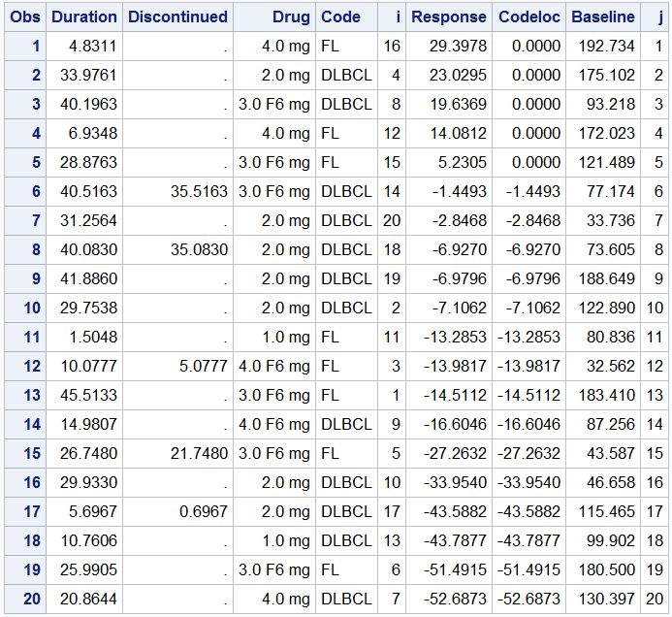This screenshot has width=672, height=617.
Task: Click the Code column header
Action: pyautogui.click(x=340, y=17)
